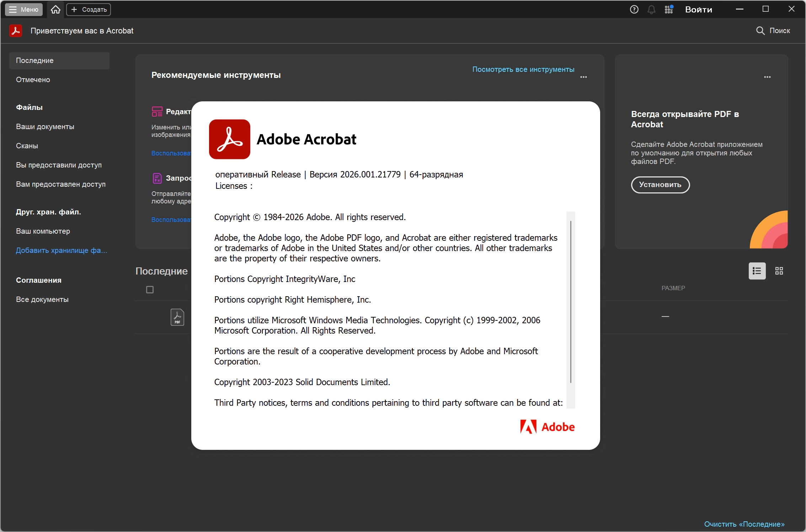The height and width of the screenshot is (532, 806).
Task: Click the Соглашения section heading
Action: pyautogui.click(x=39, y=280)
